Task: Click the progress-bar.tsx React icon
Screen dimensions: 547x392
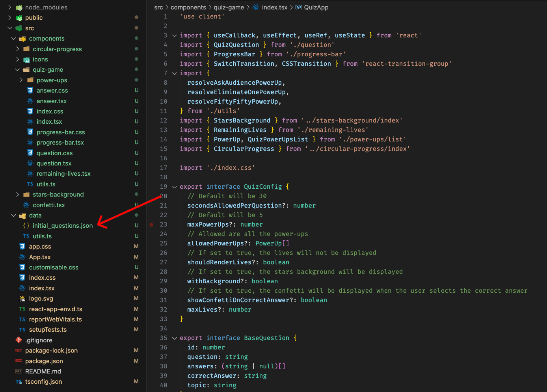Action: pos(30,142)
